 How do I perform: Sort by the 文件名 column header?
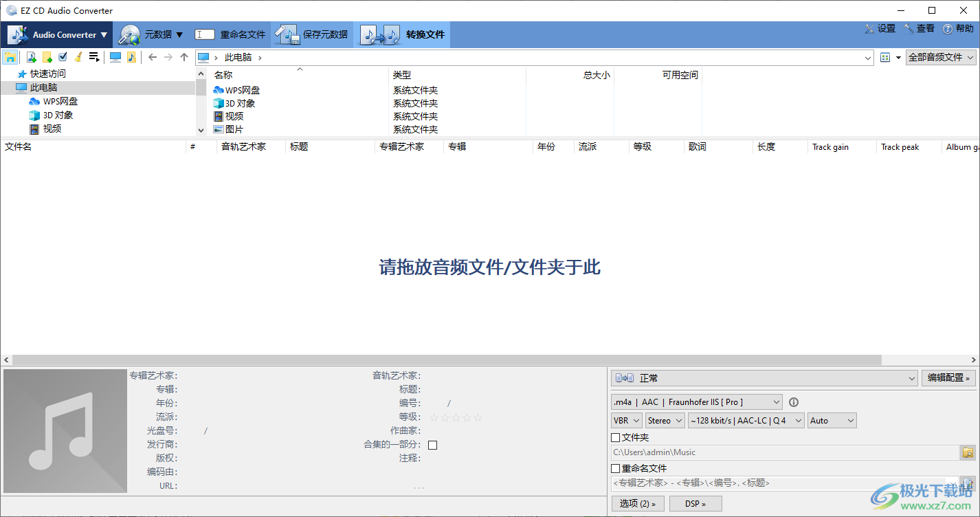pyautogui.click(x=93, y=146)
